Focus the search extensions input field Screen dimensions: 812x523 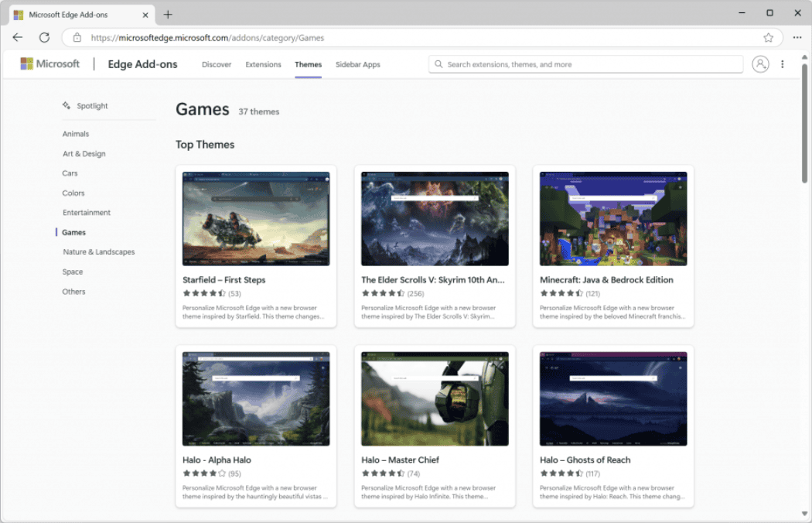click(585, 64)
